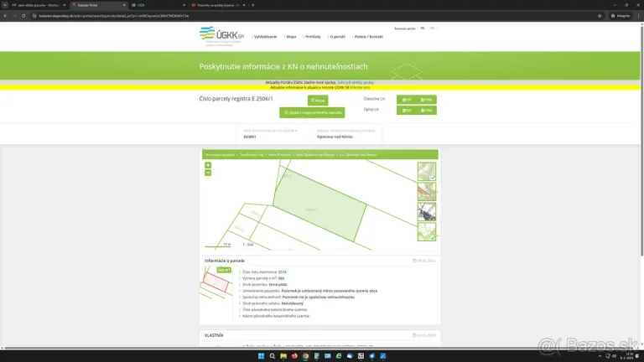
Task: Click the green Mapa button
Action: point(318,101)
